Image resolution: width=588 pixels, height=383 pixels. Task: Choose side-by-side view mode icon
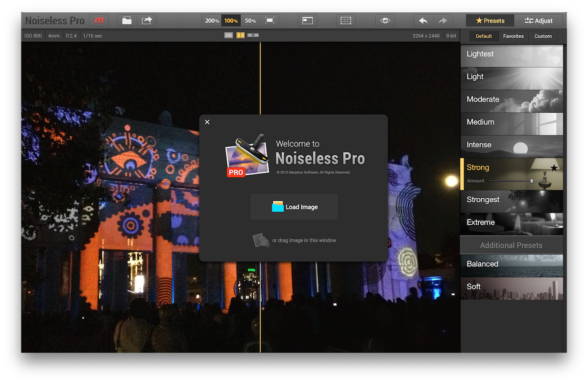click(x=253, y=35)
